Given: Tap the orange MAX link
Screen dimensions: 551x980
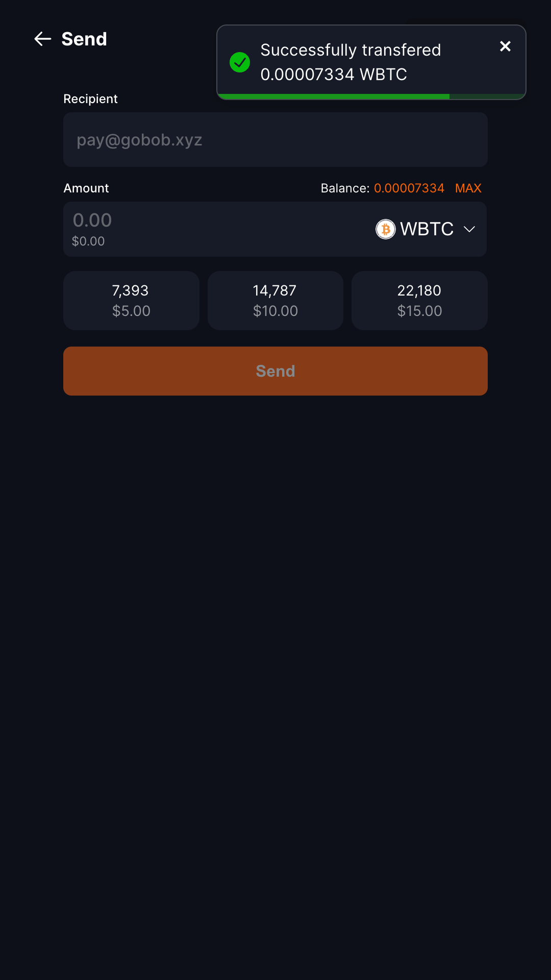Looking at the screenshot, I should click(468, 188).
